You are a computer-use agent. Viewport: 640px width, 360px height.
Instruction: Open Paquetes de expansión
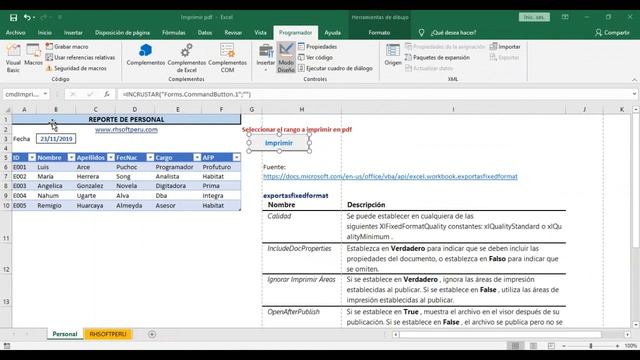coord(437,58)
